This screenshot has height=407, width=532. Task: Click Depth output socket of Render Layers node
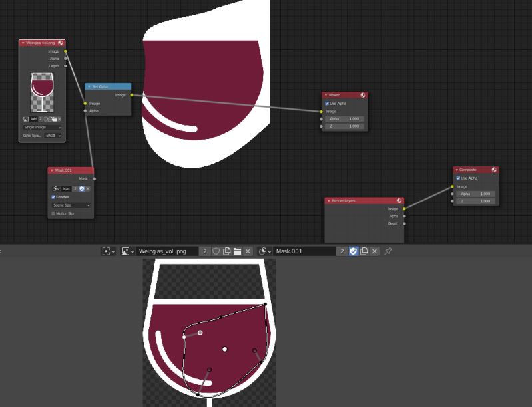[404, 223]
